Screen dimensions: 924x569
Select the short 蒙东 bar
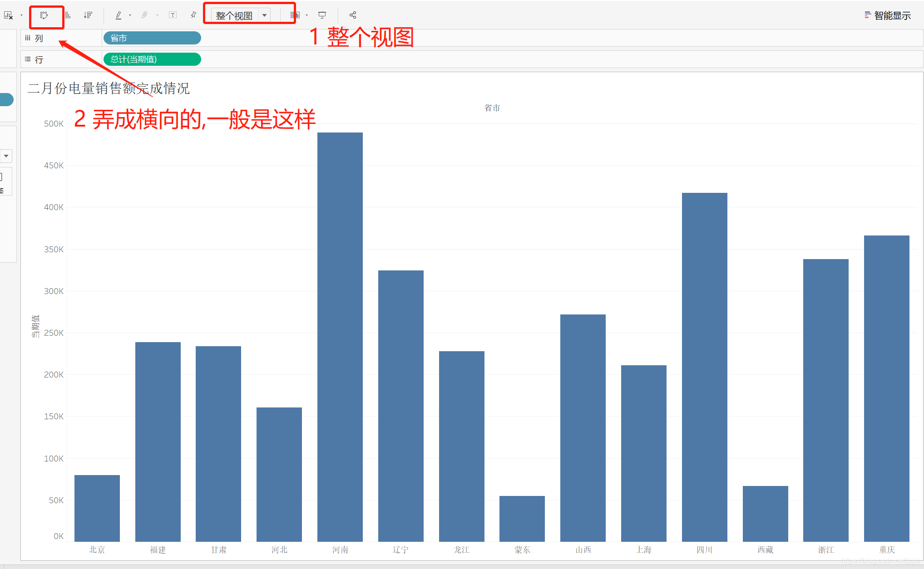point(522,519)
